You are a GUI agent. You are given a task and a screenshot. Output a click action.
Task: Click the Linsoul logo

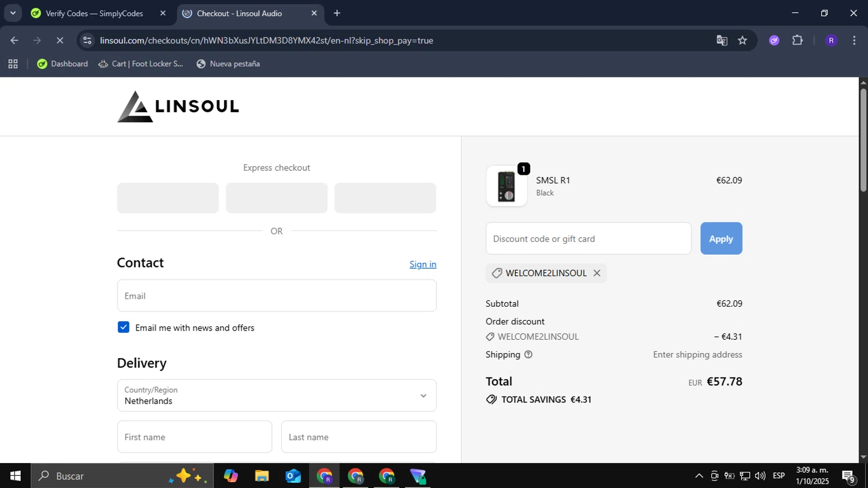tap(178, 107)
